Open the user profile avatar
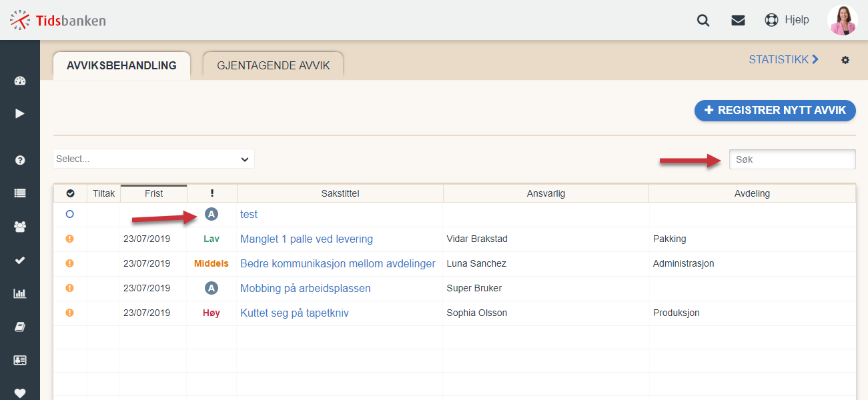This screenshot has width=868, height=400. click(x=842, y=20)
